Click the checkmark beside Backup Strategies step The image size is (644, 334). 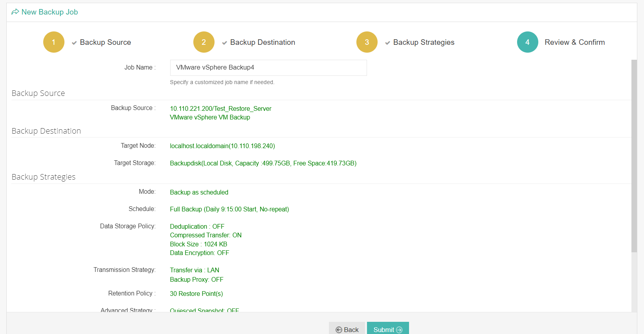click(x=387, y=43)
